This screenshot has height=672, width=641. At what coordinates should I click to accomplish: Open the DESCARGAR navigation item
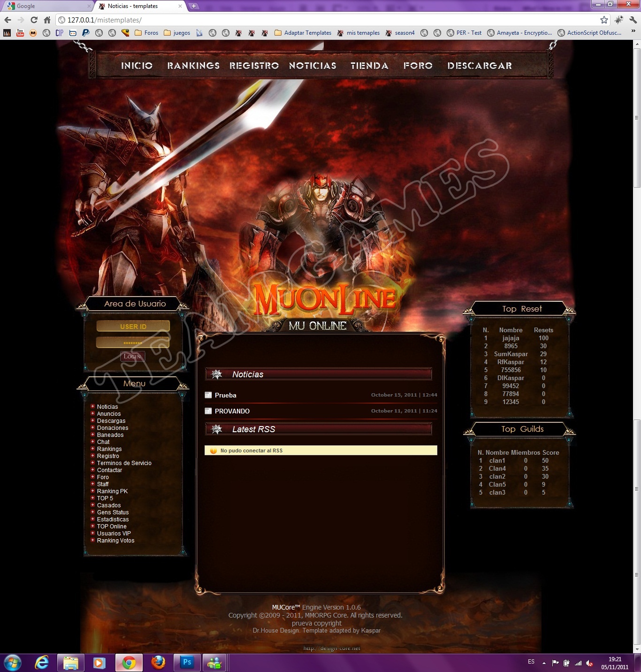tap(480, 66)
